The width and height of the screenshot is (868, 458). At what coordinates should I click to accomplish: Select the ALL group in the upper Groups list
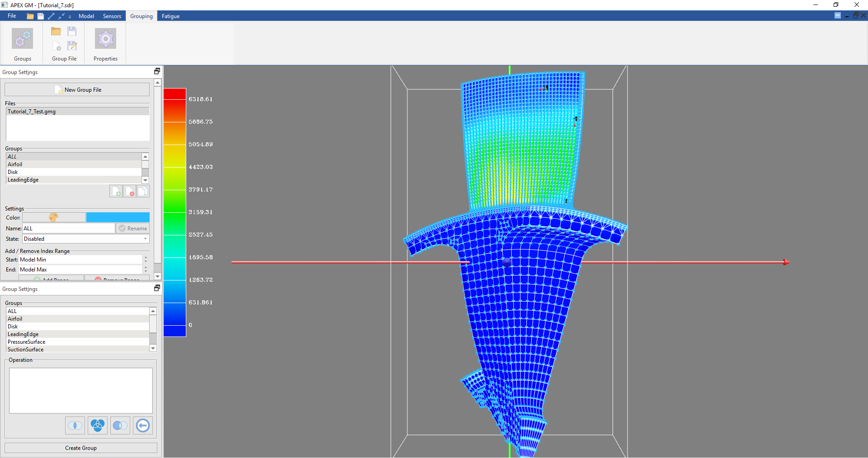(x=74, y=157)
